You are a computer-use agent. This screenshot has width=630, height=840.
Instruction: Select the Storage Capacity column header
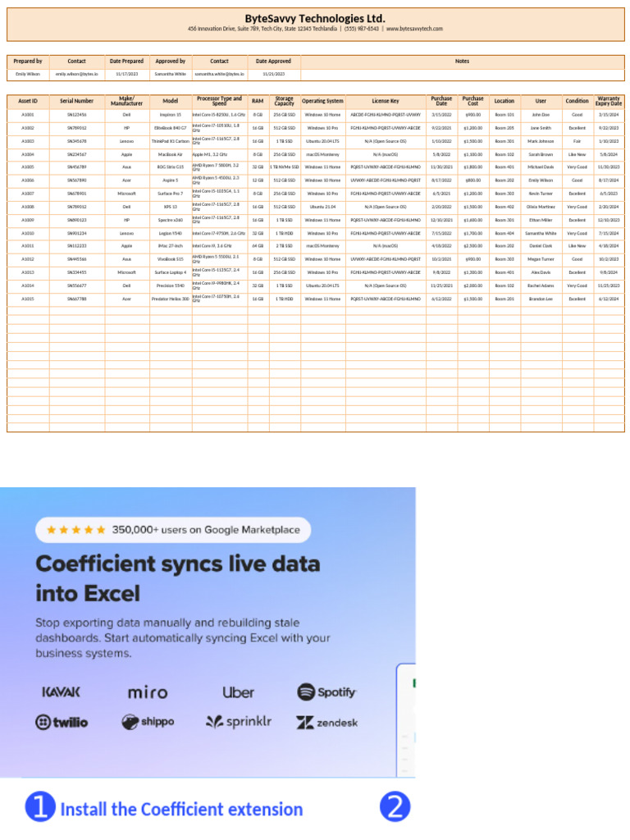(285, 101)
